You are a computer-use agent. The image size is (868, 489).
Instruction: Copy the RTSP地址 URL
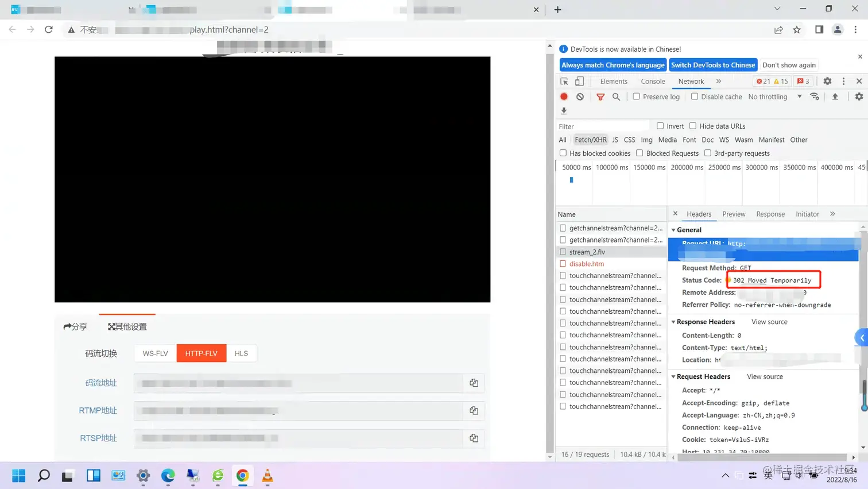(x=474, y=438)
